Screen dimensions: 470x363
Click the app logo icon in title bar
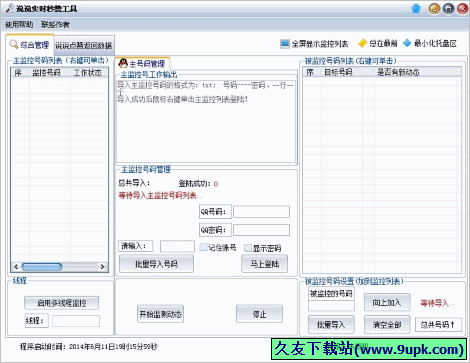[x=10, y=8]
